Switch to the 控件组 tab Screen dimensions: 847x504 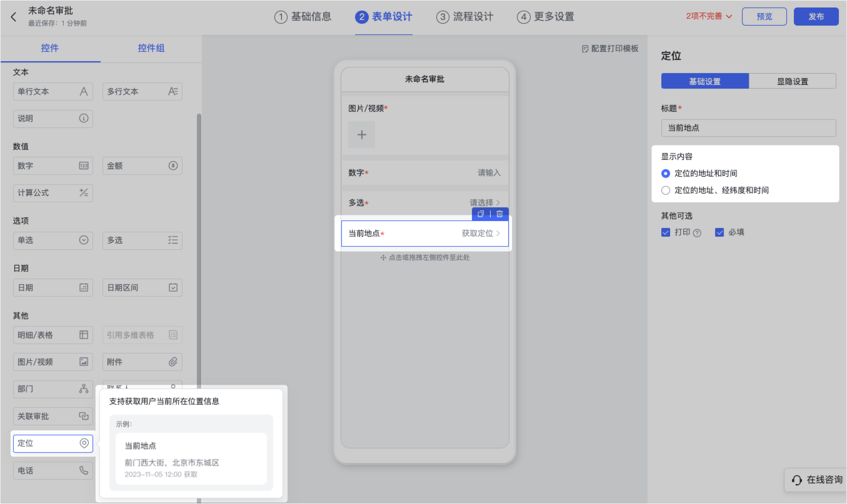(151, 48)
